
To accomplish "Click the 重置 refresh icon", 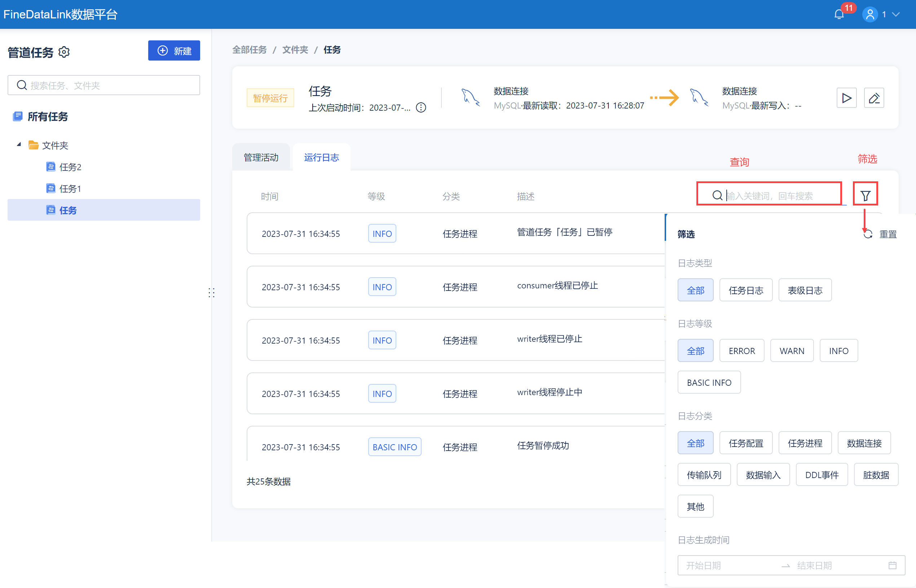I will tap(868, 234).
